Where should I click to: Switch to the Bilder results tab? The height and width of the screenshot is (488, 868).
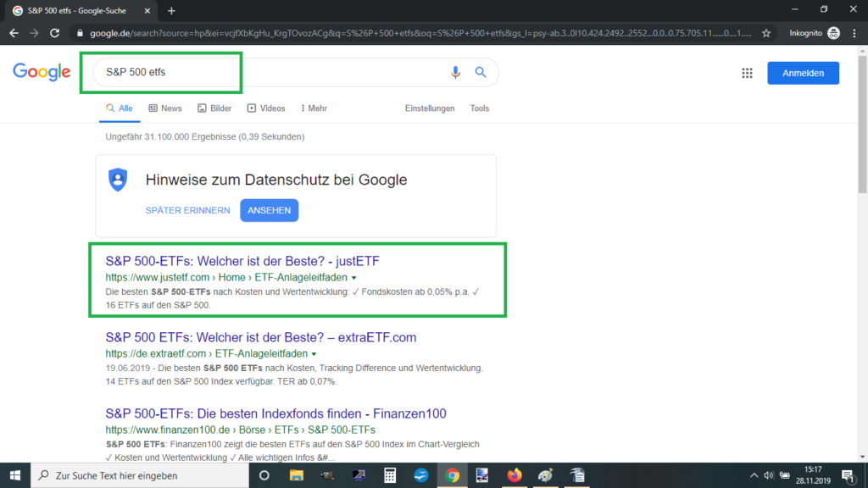click(x=214, y=108)
